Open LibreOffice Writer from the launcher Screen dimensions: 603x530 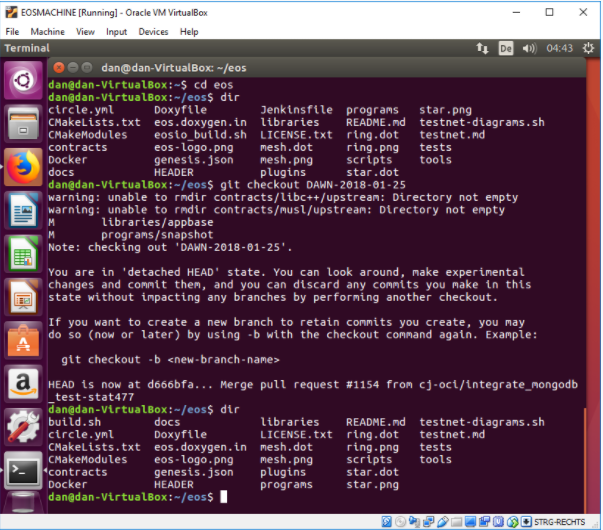tap(23, 211)
